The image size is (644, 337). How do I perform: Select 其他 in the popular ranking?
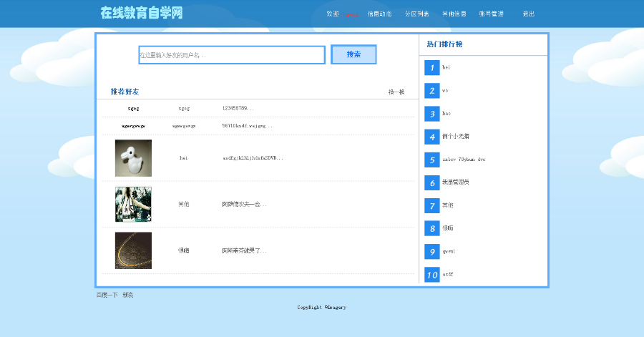coord(448,205)
